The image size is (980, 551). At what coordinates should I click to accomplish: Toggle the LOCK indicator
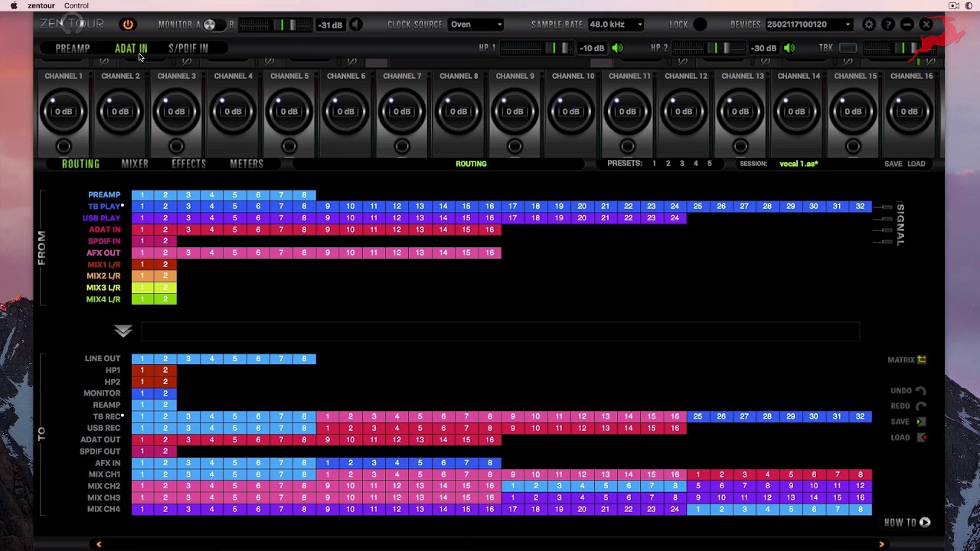700,24
